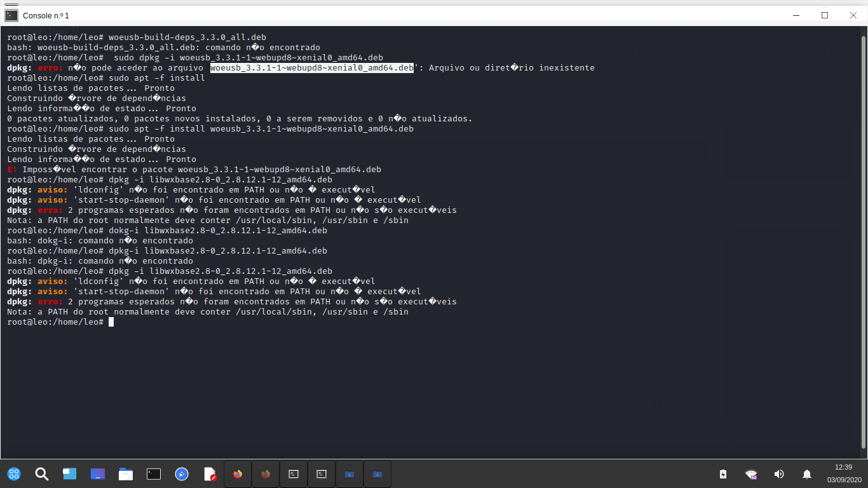Screen dimensions: 868x488
Task: Click 'bash: dpkg-i: comando' error line
Action: click(x=100, y=261)
